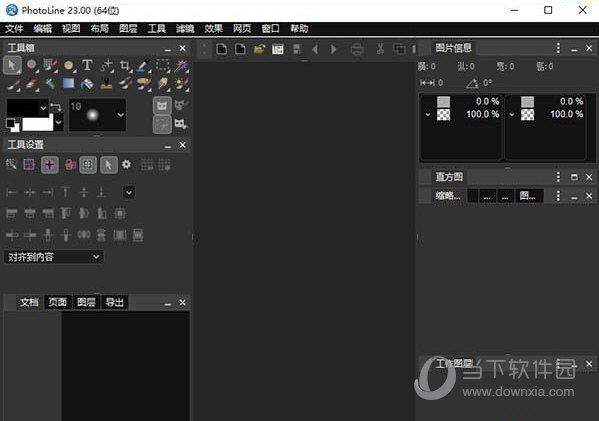
Task: Close the 工作图层 panel
Action: click(589, 364)
